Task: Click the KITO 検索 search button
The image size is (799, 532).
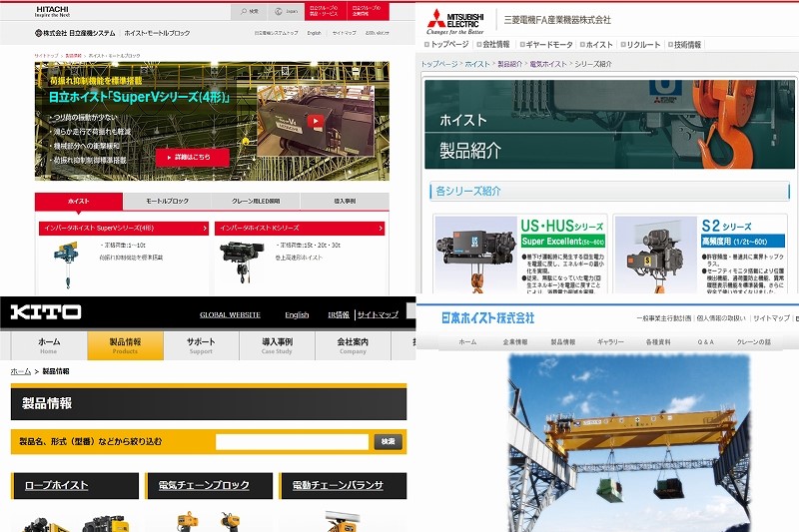Action: coord(389,442)
